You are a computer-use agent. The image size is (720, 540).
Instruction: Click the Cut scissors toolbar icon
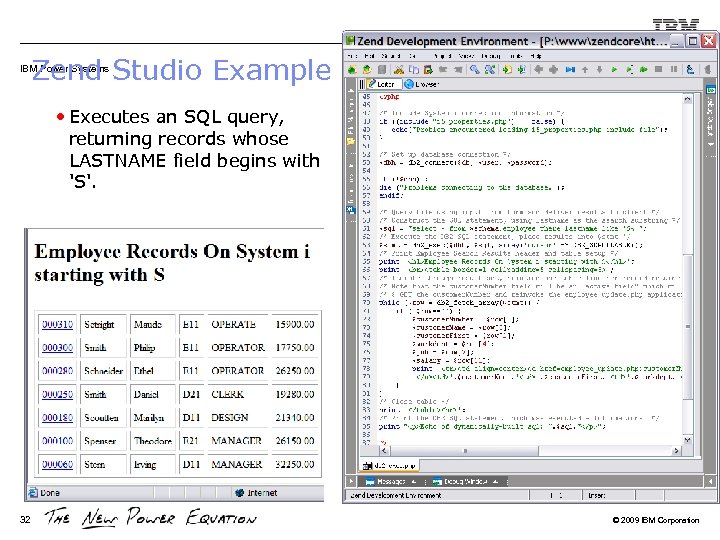[399, 69]
